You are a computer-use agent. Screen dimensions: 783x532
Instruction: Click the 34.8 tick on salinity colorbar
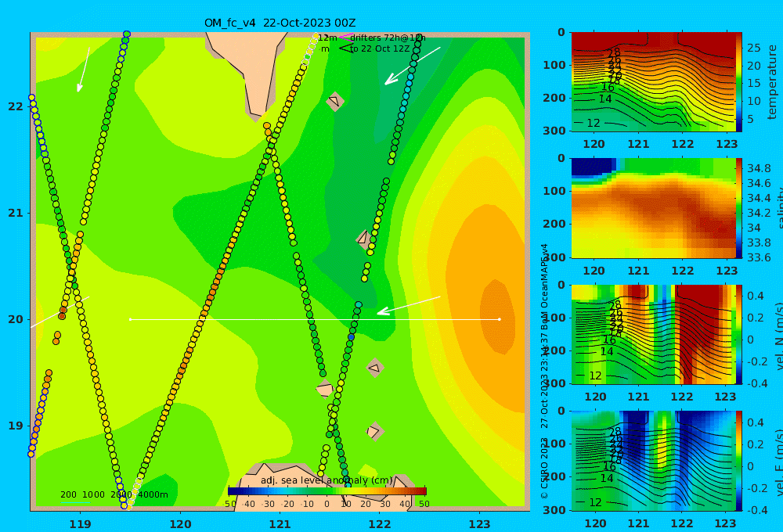pos(759,168)
